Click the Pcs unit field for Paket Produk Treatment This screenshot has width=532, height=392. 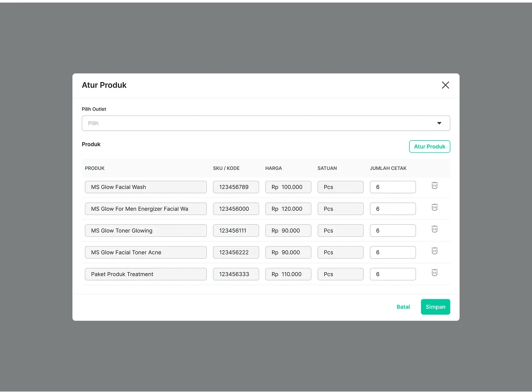tap(340, 274)
